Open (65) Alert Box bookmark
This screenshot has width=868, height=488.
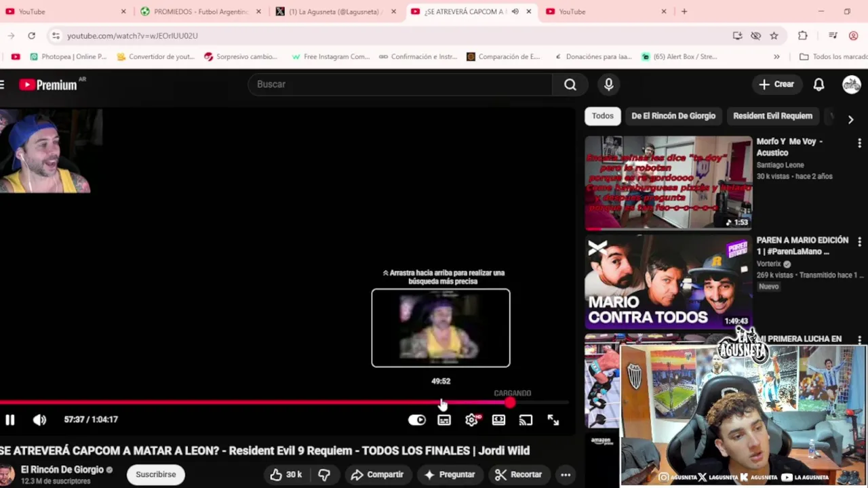click(679, 56)
